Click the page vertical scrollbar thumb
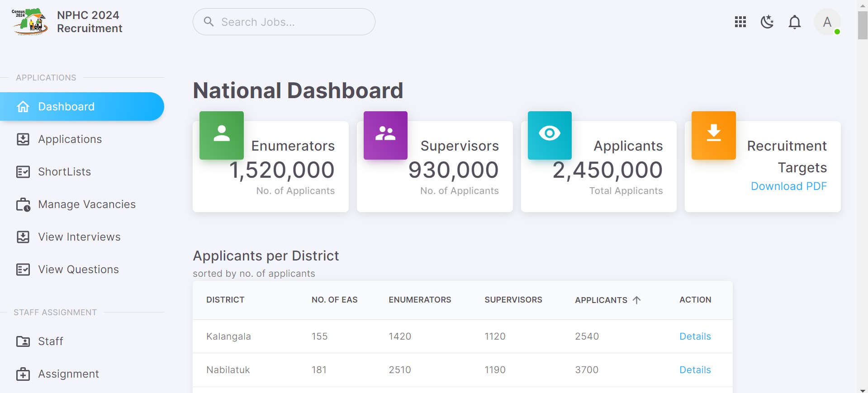868x393 pixels. 863,25
